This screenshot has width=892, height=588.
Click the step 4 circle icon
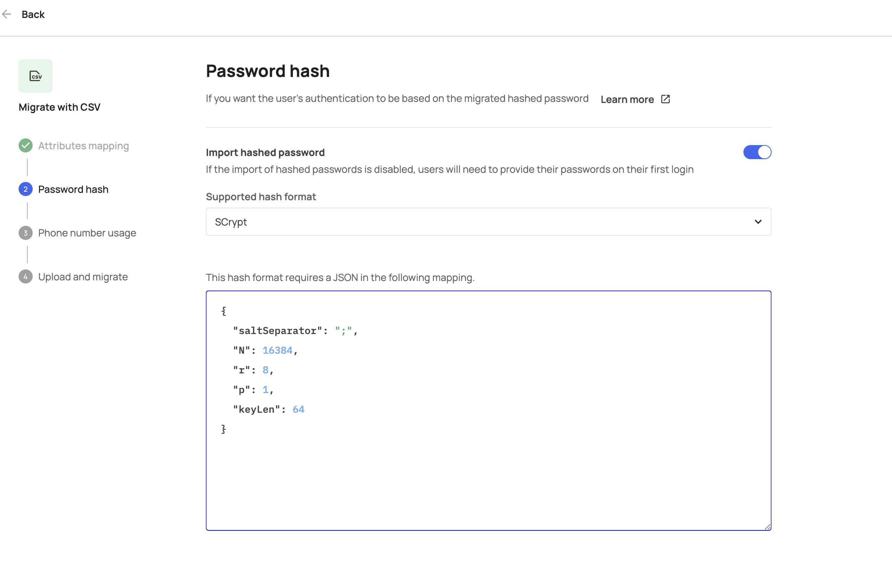[26, 277]
